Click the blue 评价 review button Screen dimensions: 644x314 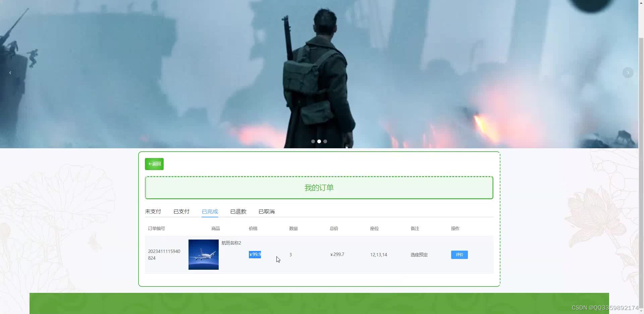tap(460, 255)
